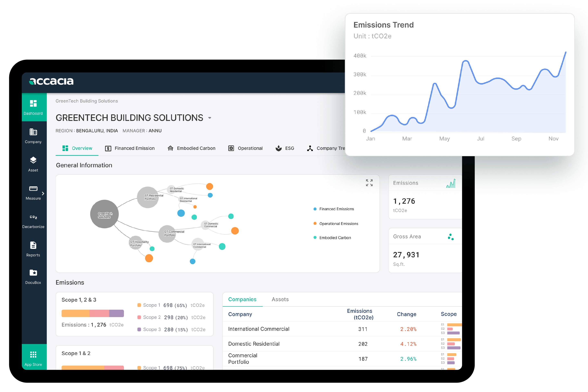Image resolution: width=588 pixels, height=392 pixels.
Task: Open the Domestic Residential company row
Action: pos(342,344)
